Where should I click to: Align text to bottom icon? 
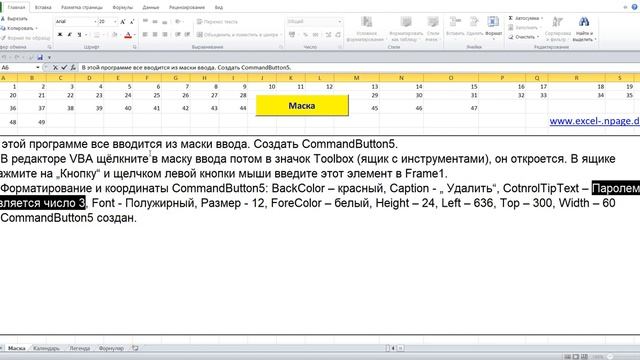(x=165, y=22)
